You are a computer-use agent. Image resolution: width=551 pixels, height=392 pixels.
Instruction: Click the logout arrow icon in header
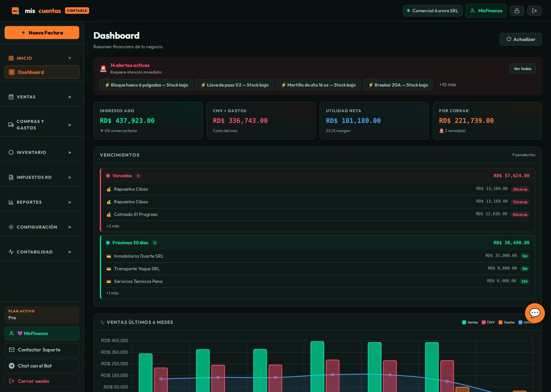click(x=534, y=11)
